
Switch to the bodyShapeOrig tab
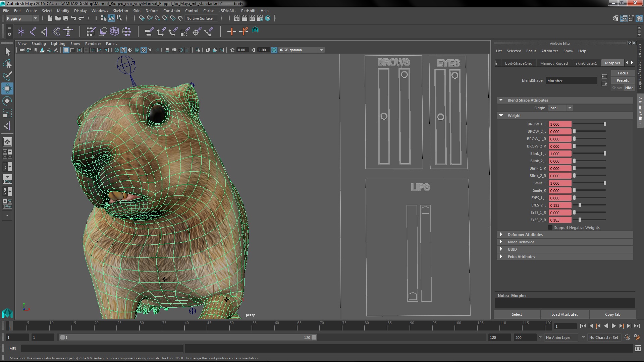tap(518, 63)
